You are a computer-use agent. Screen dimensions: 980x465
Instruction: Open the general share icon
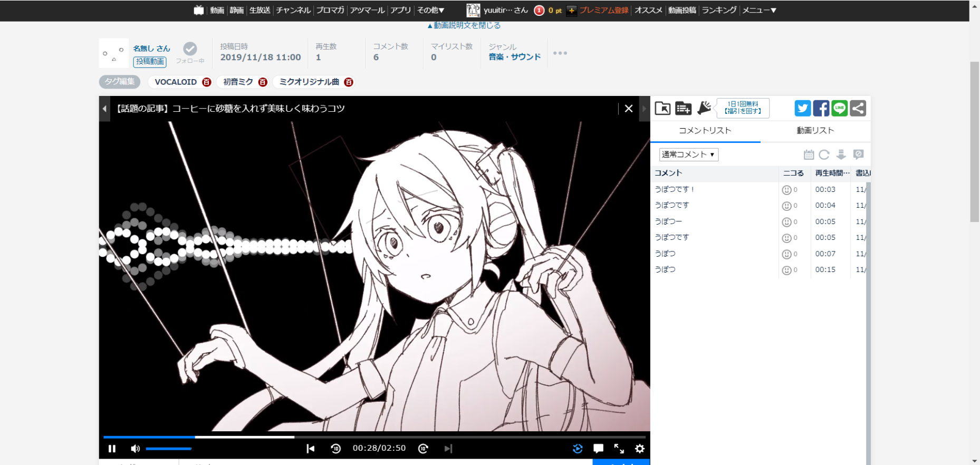[858, 109]
